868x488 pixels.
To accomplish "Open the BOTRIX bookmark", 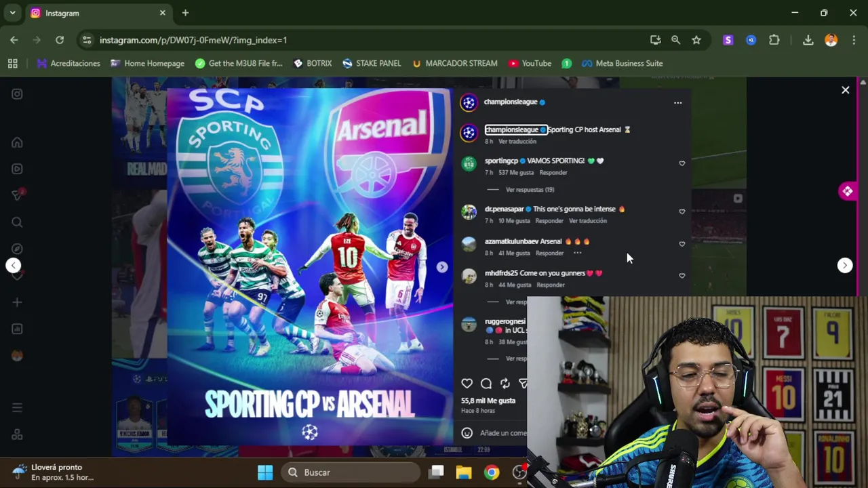I will [x=313, y=63].
